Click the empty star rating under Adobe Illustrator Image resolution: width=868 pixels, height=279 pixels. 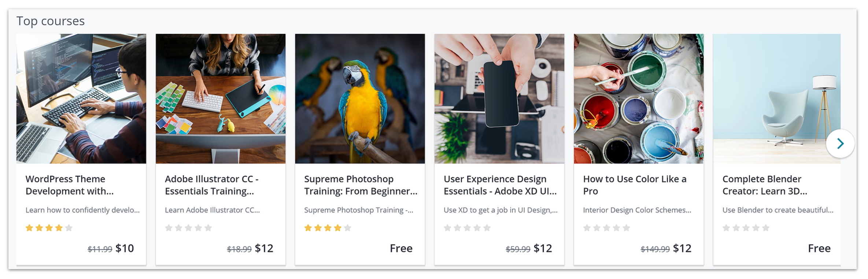coord(188,228)
